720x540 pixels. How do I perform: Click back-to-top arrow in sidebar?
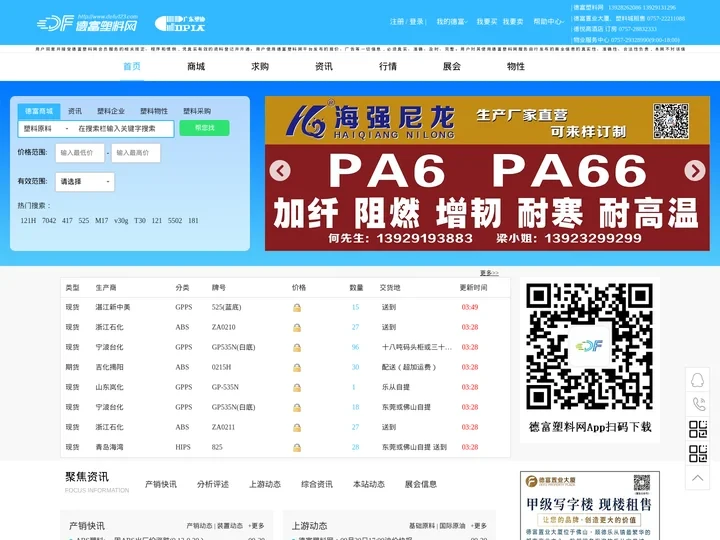tap(698, 478)
